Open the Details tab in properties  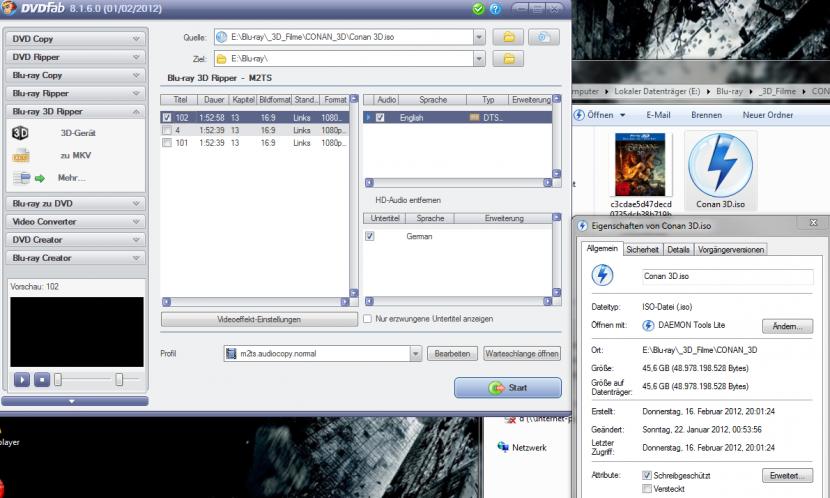click(678, 249)
